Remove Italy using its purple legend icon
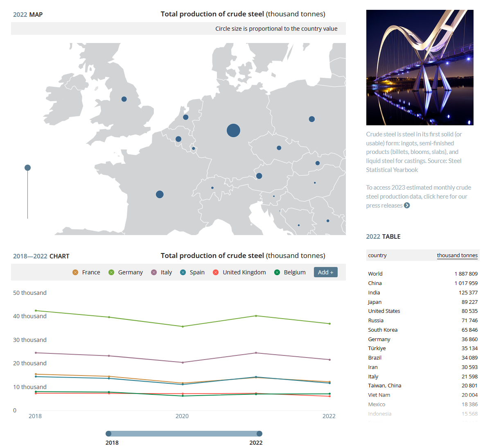The height and width of the screenshot is (448, 485). point(154,272)
